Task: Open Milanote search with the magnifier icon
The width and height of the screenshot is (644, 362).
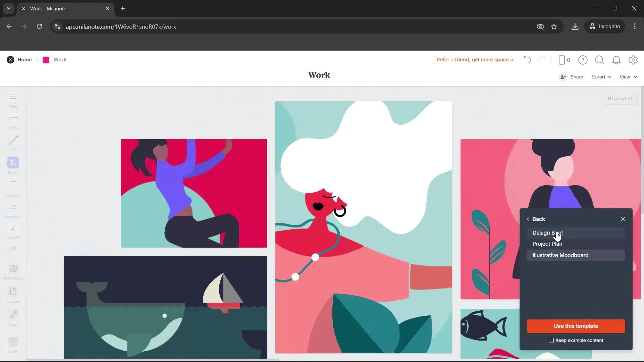Action: (600, 60)
